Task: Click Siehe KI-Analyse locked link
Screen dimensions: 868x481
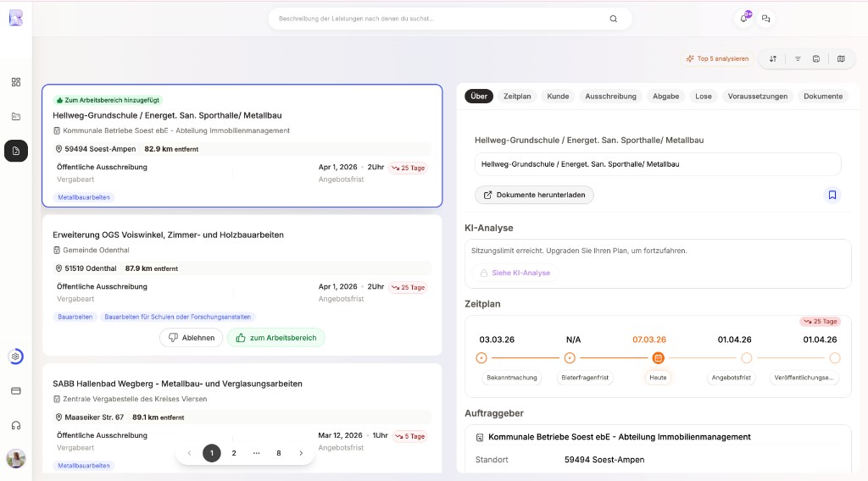Action: pos(515,274)
